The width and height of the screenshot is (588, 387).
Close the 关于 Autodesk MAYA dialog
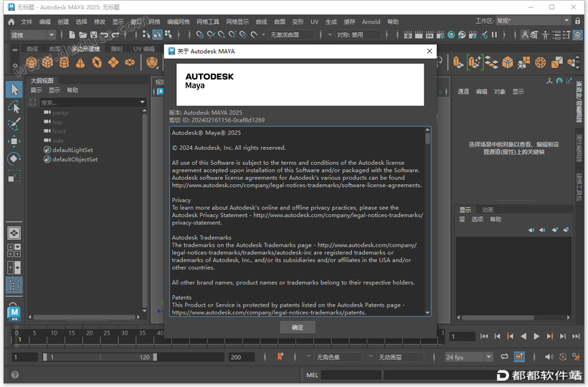[x=430, y=51]
